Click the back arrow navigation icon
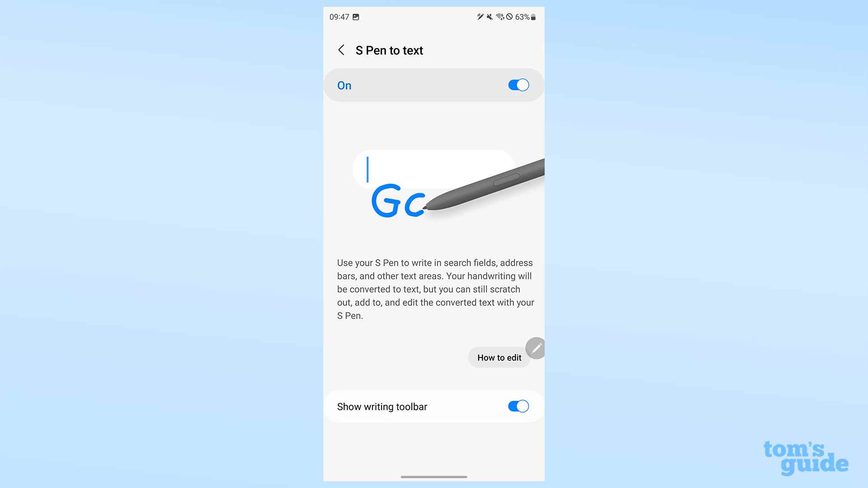 341,50
